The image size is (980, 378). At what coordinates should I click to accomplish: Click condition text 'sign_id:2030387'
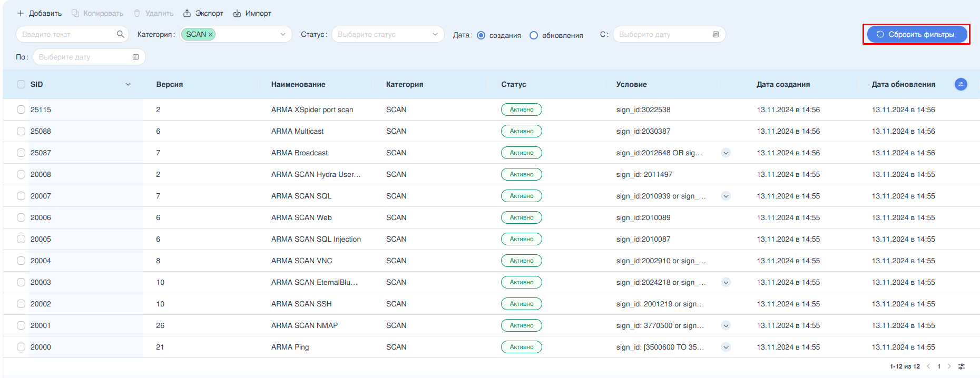[x=643, y=131]
